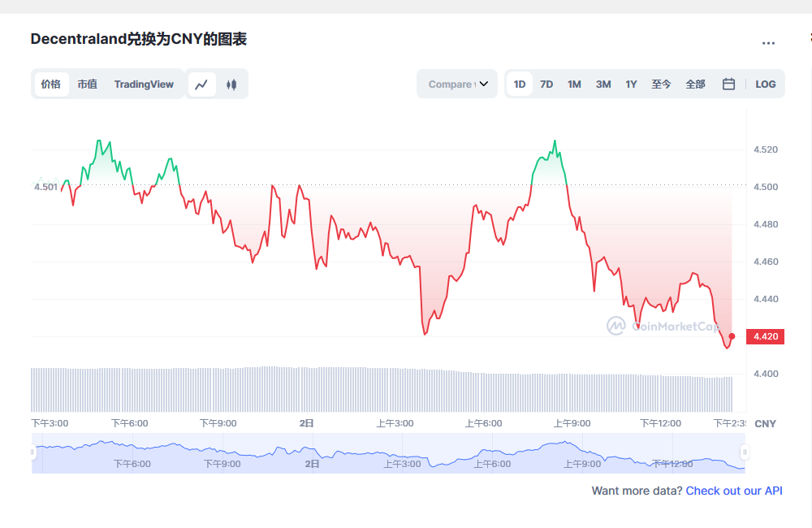Click the left handle of range navigator
This screenshot has width=812, height=528.
[32, 452]
